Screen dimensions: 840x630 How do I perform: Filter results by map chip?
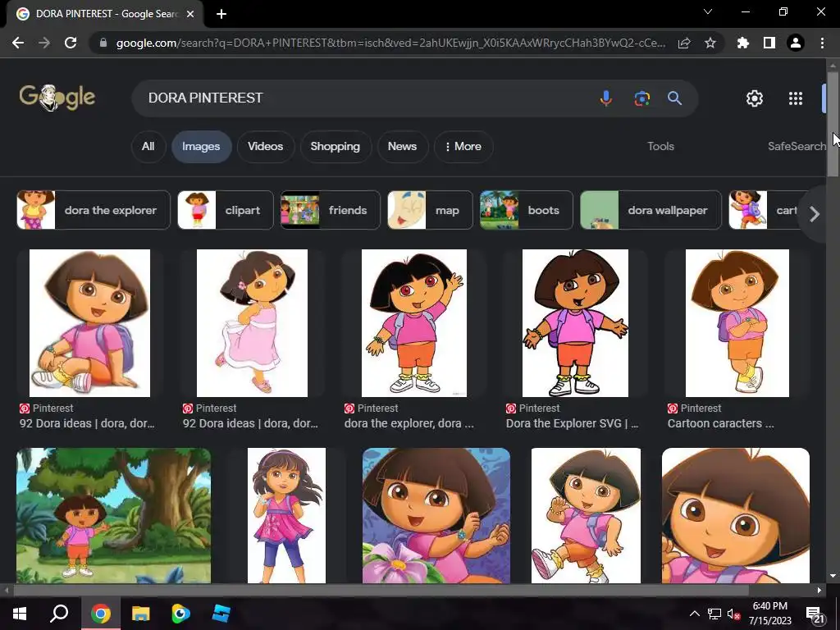click(430, 210)
